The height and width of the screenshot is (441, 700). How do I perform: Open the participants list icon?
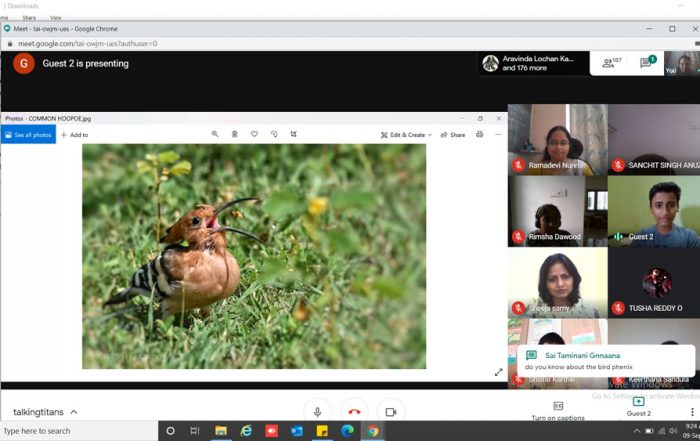coord(610,63)
